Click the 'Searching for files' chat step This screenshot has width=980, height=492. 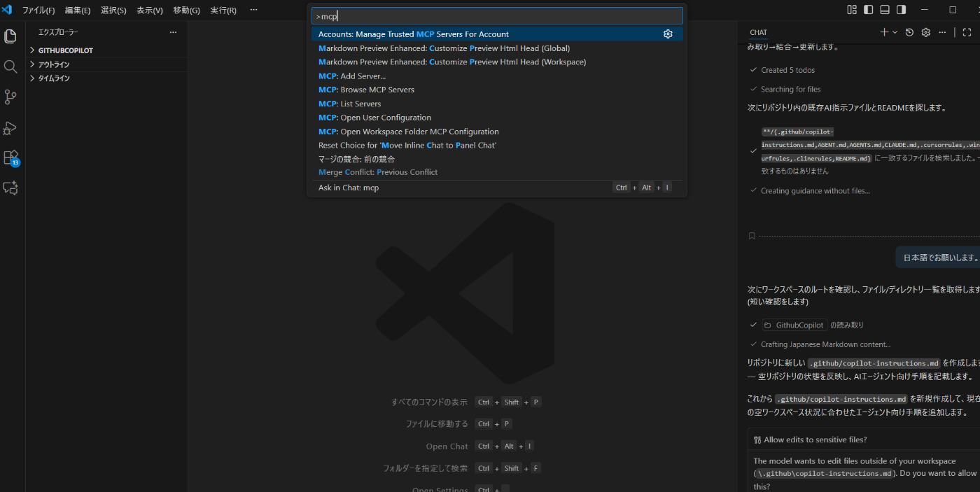(x=790, y=90)
